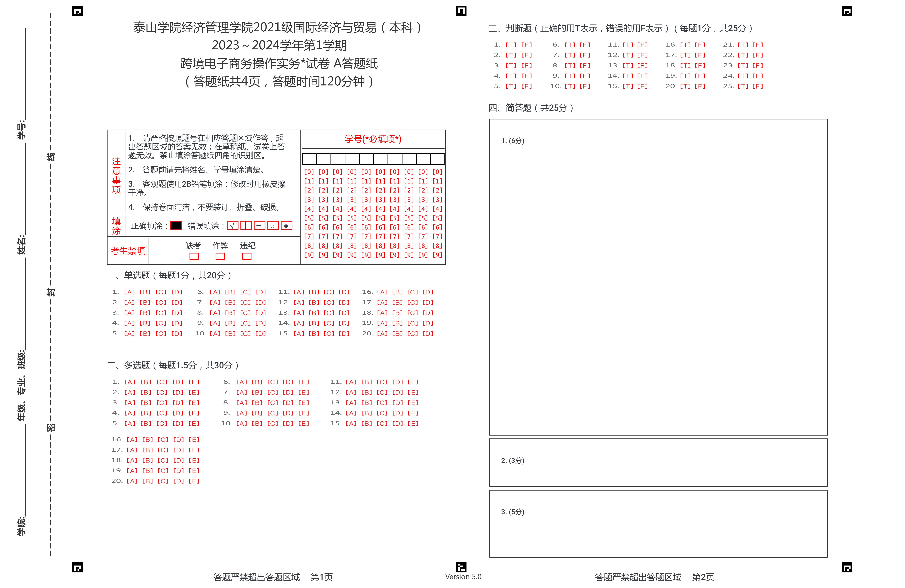Mark [F] for true/false question 13
The height and width of the screenshot is (588, 905).
tap(643, 65)
